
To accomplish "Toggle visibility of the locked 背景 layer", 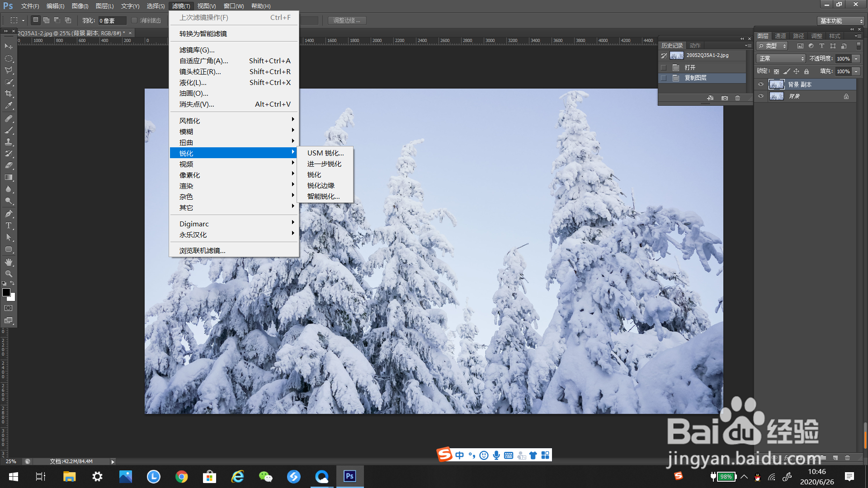I will tap(761, 96).
